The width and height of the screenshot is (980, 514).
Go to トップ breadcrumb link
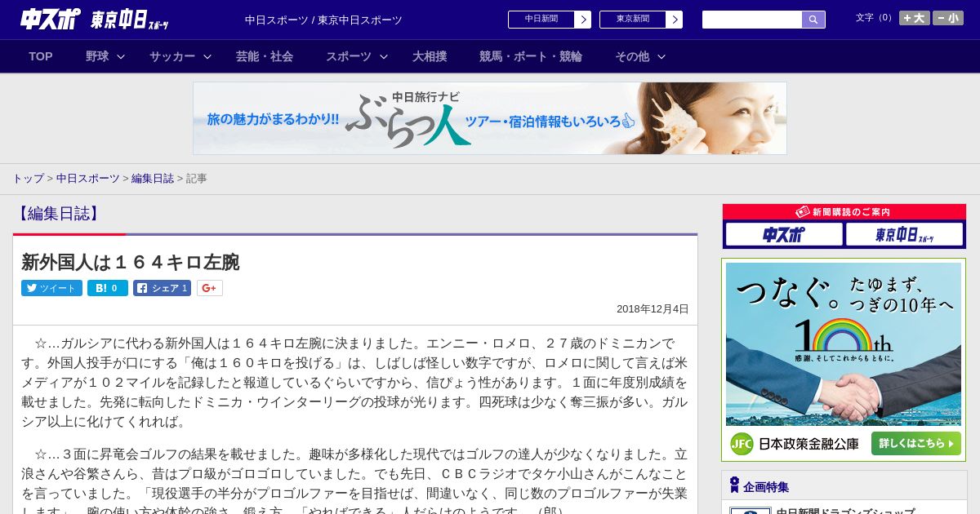coord(28,178)
